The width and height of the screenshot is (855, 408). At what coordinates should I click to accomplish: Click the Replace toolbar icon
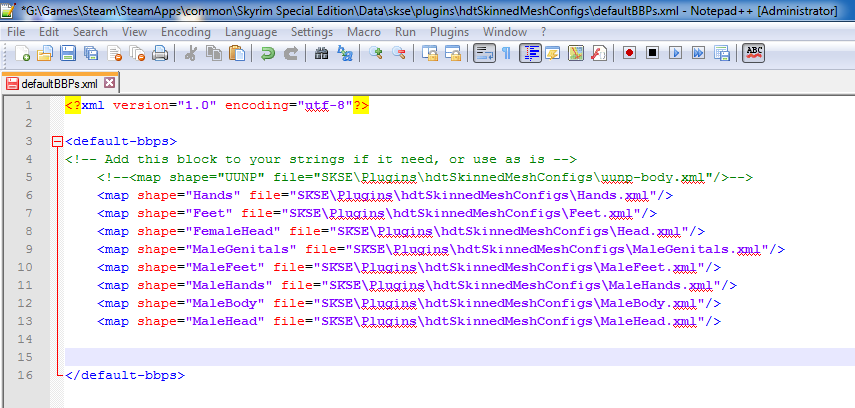[x=345, y=53]
